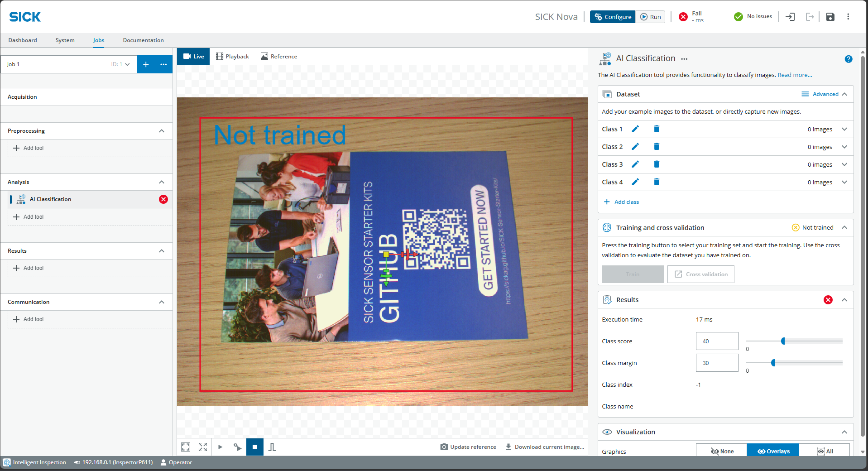This screenshot has height=471, width=868.
Task: Click the red error icon on AI Classification tool
Action: 163,199
